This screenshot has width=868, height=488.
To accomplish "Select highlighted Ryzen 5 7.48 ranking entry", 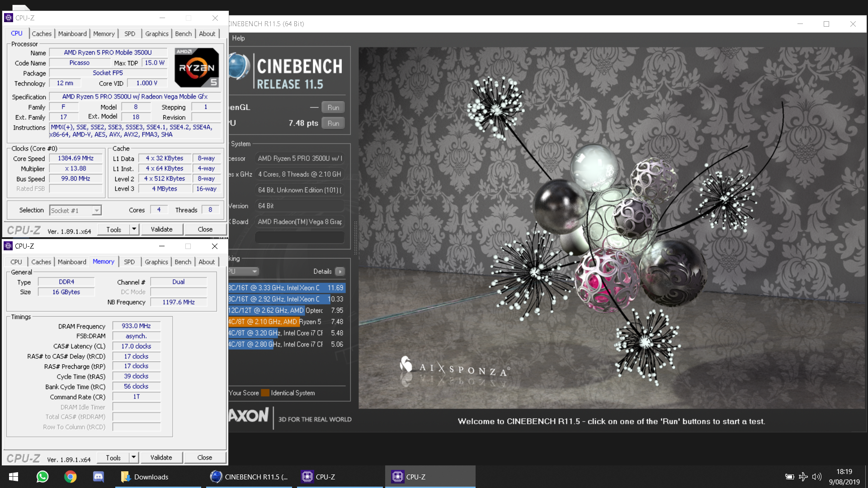I will click(287, 322).
